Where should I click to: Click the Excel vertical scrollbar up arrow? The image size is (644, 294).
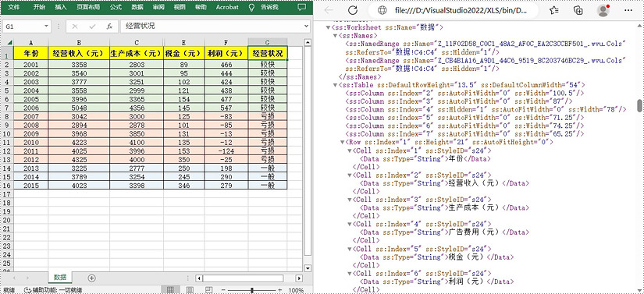click(308, 42)
